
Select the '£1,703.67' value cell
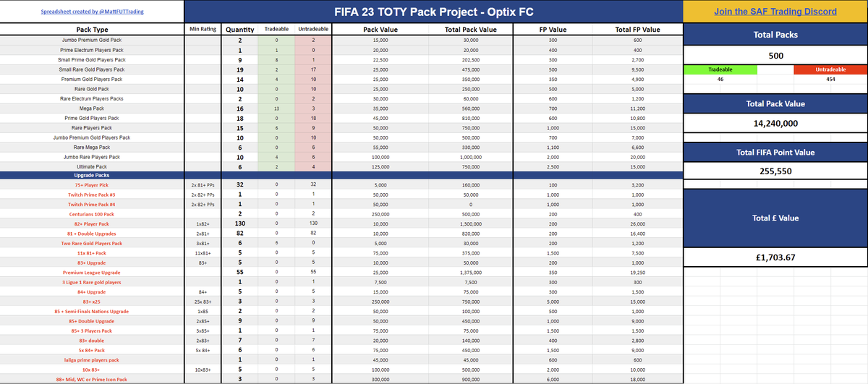775,258
